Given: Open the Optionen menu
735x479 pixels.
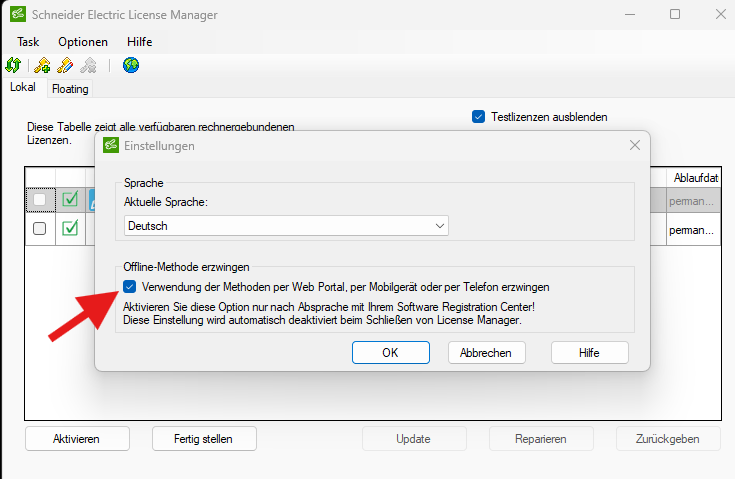Looking at the screenshot, I should [83, 42].
